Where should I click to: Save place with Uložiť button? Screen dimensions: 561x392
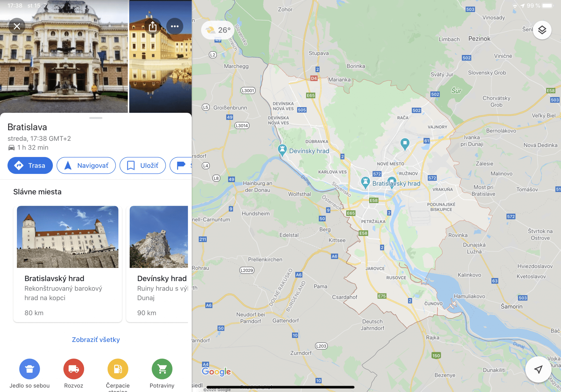(x=143, y=165)
